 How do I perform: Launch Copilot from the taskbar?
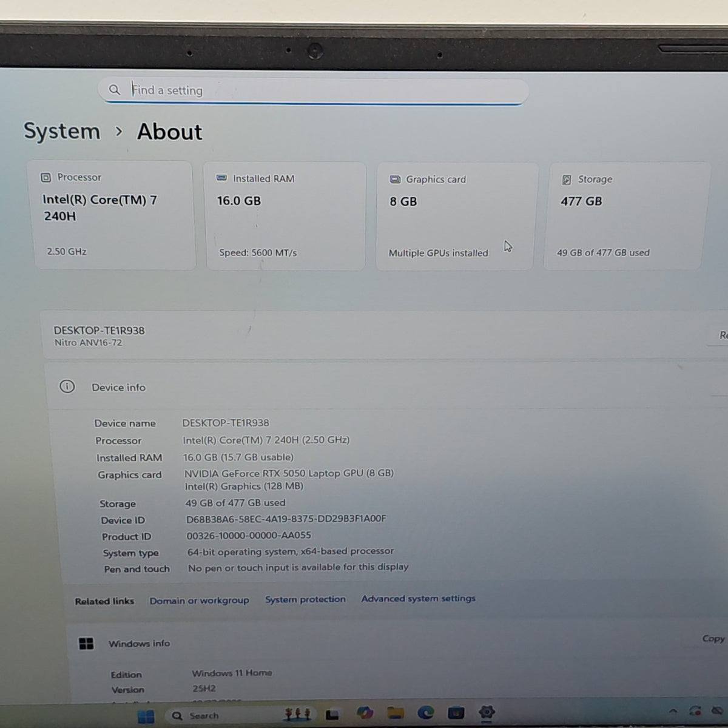[x=365, y=713]
